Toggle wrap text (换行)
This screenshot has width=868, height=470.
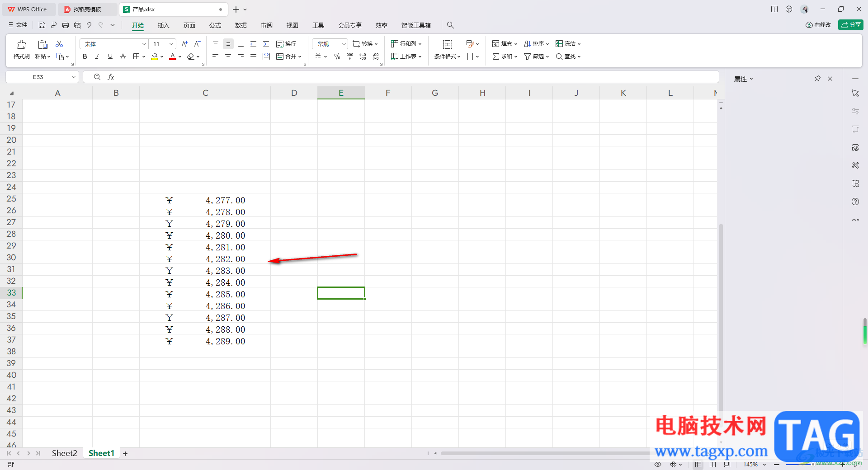286,44
